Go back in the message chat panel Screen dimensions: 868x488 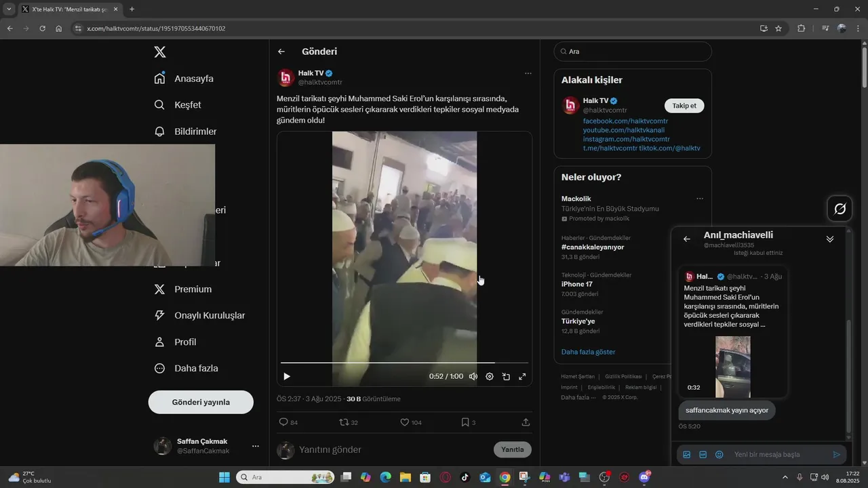click(x=686, y=239)
